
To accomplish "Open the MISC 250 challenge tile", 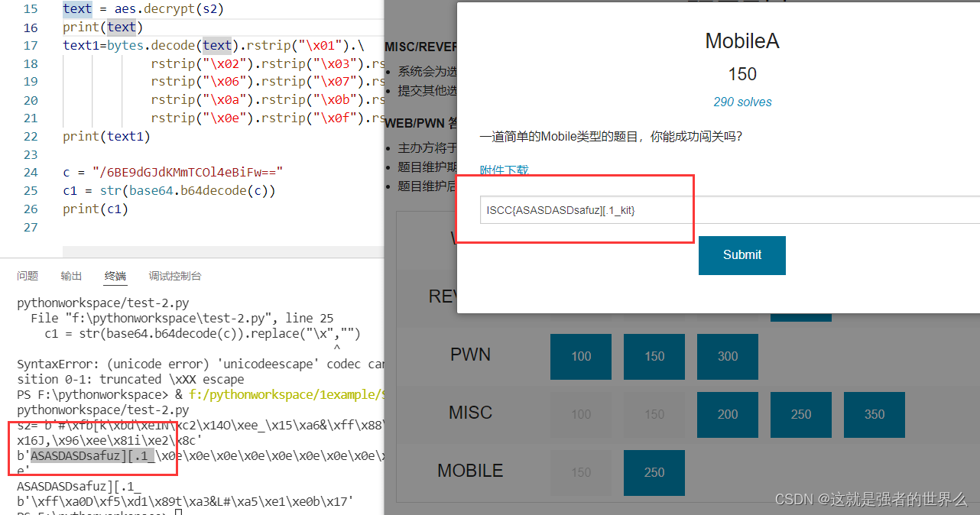I will [x=800, y=414].
